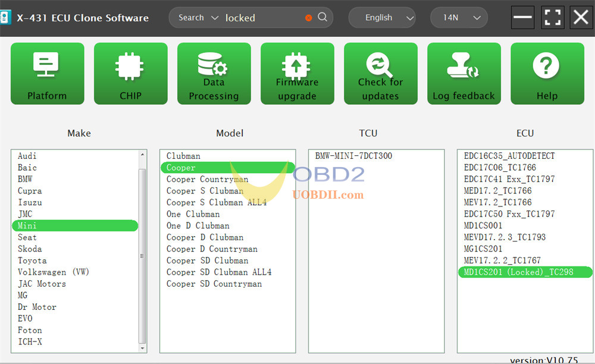Select ICH-X in Make list
Viewport: 595px width, 364px height.
(75, 341)
